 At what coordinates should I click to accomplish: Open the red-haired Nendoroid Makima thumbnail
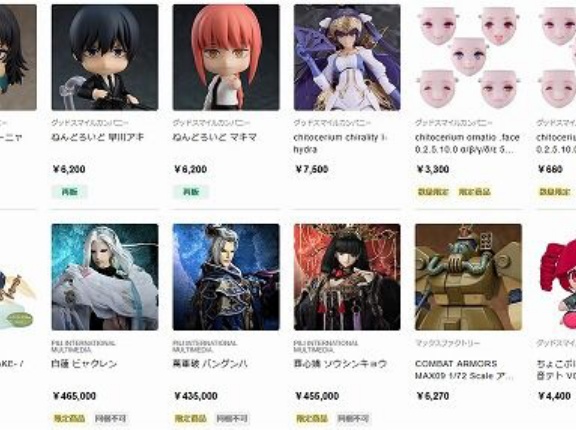click(x=226, y=57)
